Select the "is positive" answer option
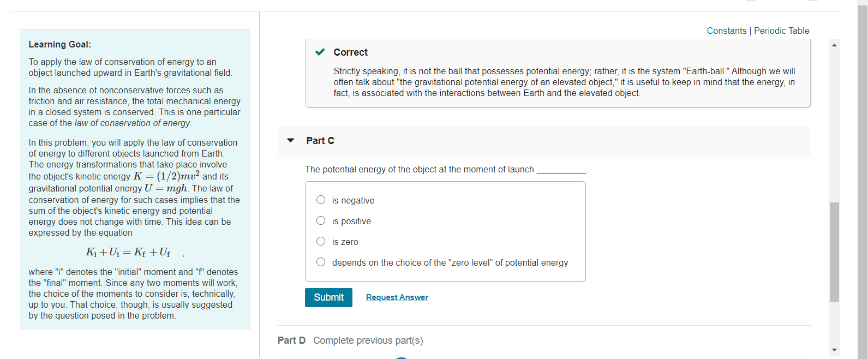Image resolution: width=868 pixels, height=359 pixels. click(x=321, y=220)
